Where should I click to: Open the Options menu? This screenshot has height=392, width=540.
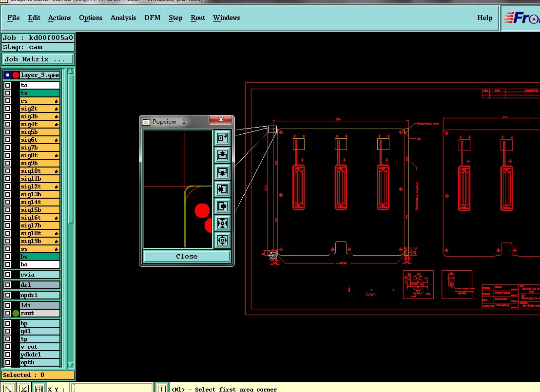coord(91,18)
